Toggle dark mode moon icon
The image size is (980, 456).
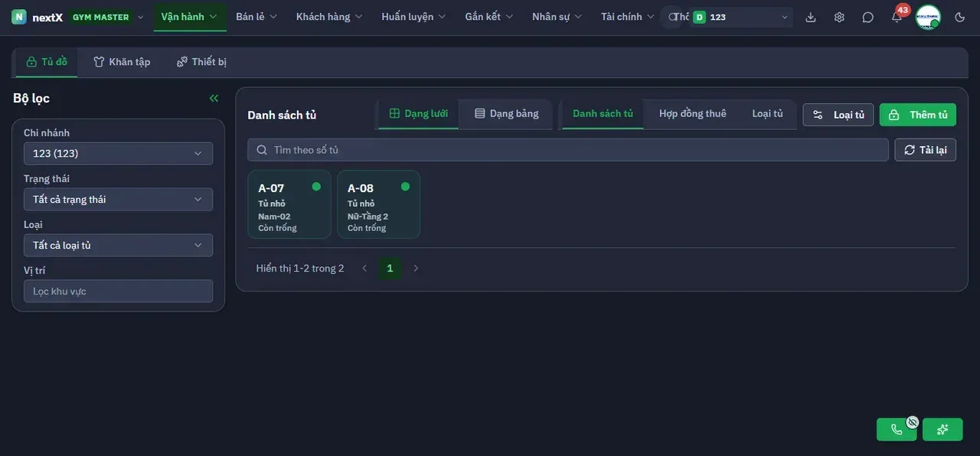coord(960,17)
